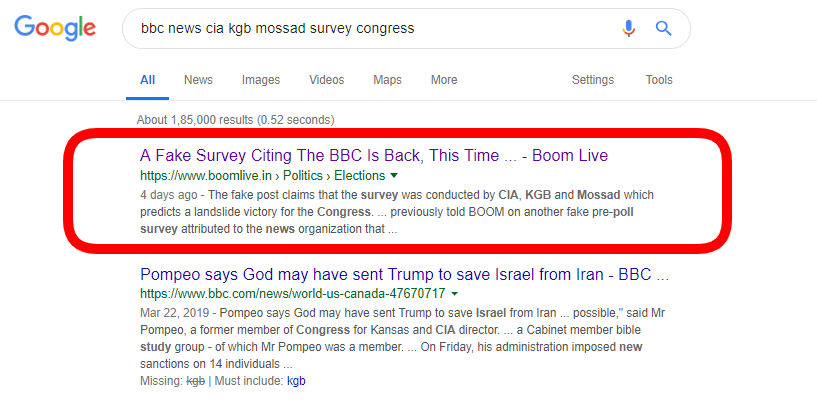
Task: Open the Pompeo BBC article headline
Action: coord(404,274)
